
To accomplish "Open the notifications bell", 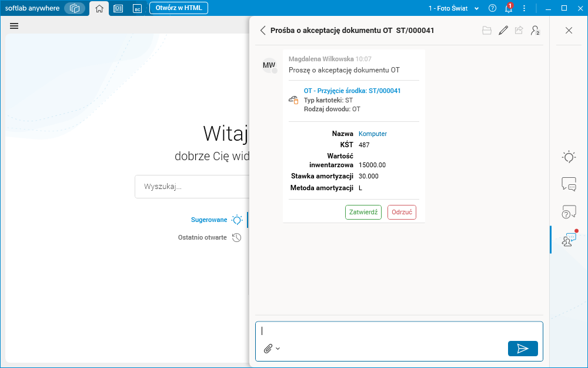I will [509, 8].
